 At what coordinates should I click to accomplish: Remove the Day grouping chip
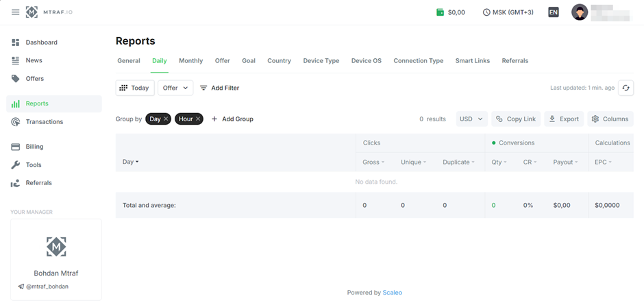166,119
